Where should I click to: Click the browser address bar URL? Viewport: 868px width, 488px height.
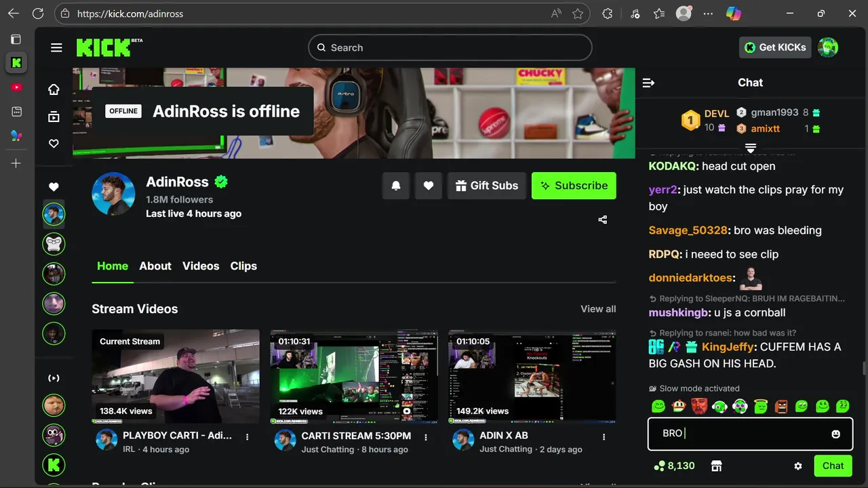point(130,14)
